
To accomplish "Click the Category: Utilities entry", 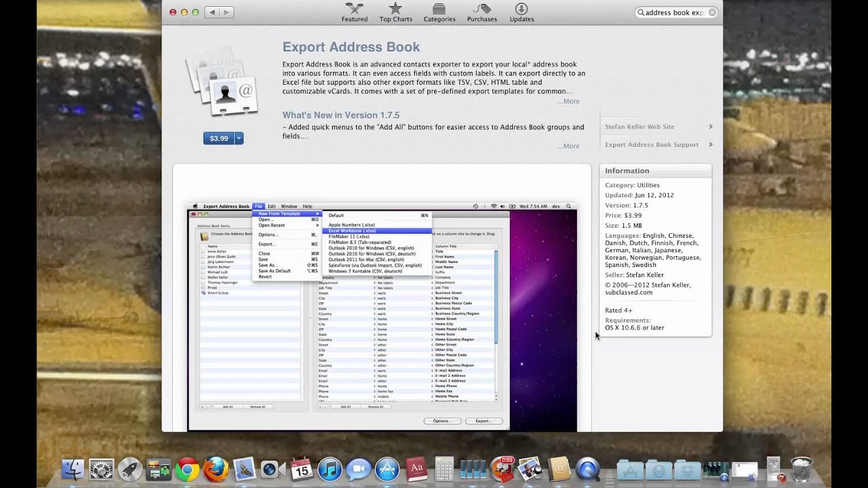I will [632, 185].
